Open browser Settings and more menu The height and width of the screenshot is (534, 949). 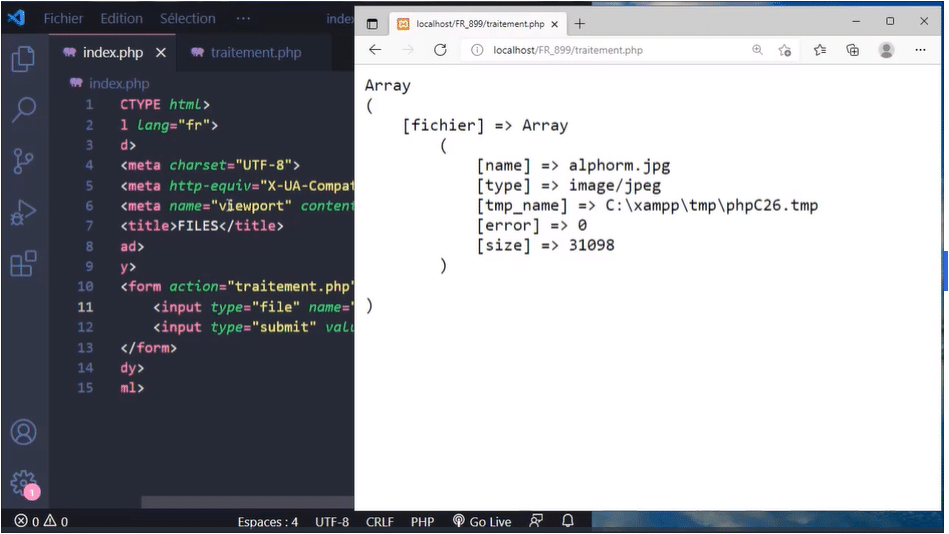point(920,50)
